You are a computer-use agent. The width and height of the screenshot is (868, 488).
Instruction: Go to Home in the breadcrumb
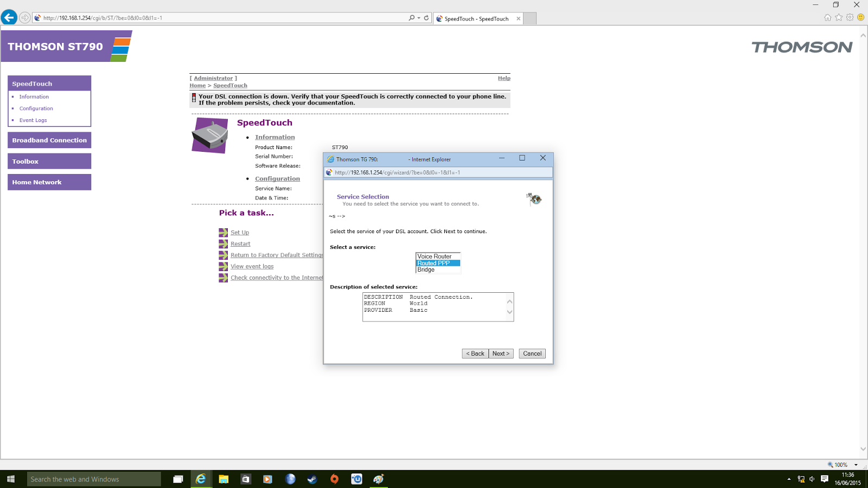tap(197, 86)
